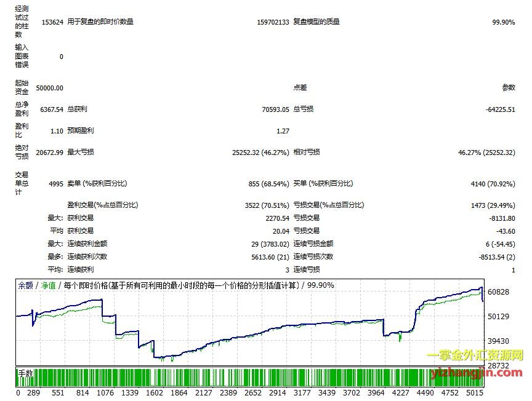The image size is (532, 401).
Task: Select the modelling quality value 99.90%
Action: click(x=504, y=22)
